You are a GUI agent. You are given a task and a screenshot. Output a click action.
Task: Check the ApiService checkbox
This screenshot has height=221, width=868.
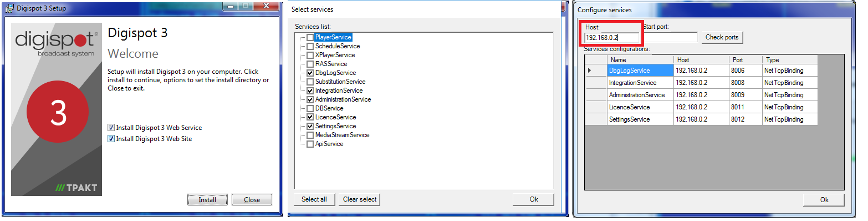[x=310, y=144]
